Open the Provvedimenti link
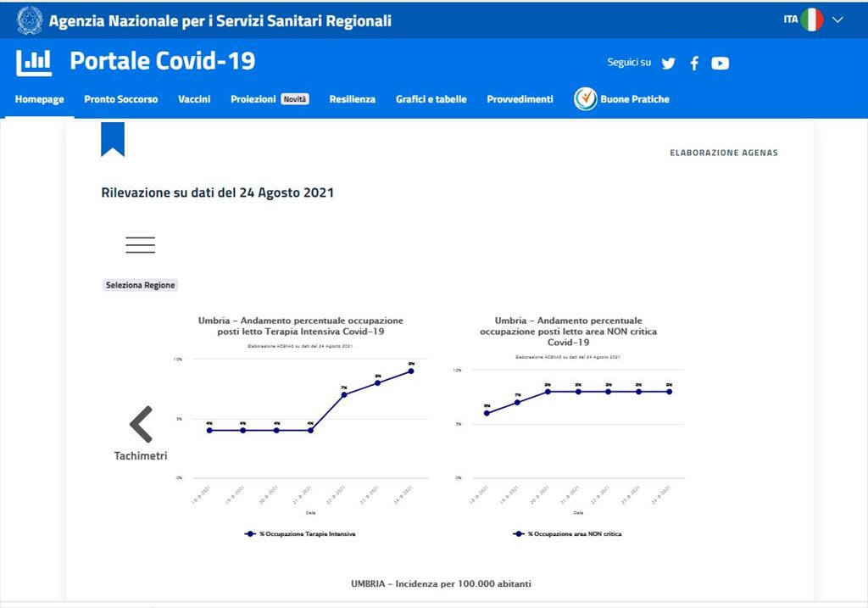Screen dimensions: 868x608 520,99
